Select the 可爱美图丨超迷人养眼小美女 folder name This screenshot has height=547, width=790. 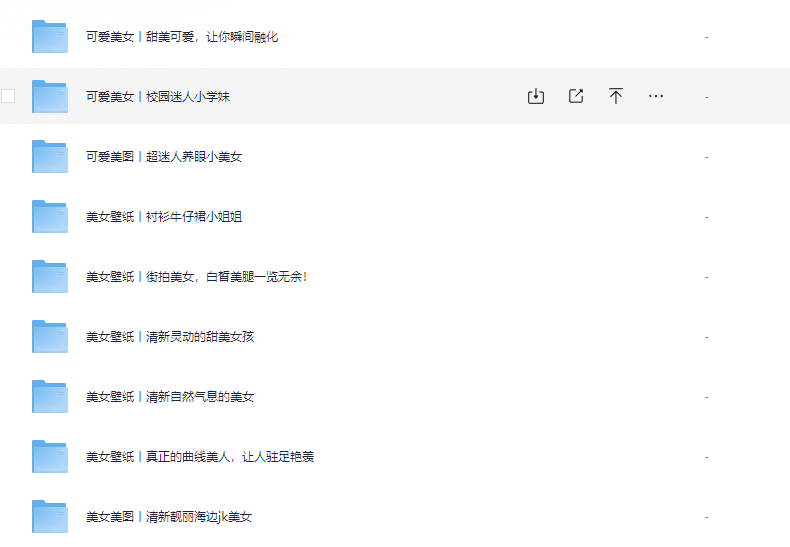[164, 157]
